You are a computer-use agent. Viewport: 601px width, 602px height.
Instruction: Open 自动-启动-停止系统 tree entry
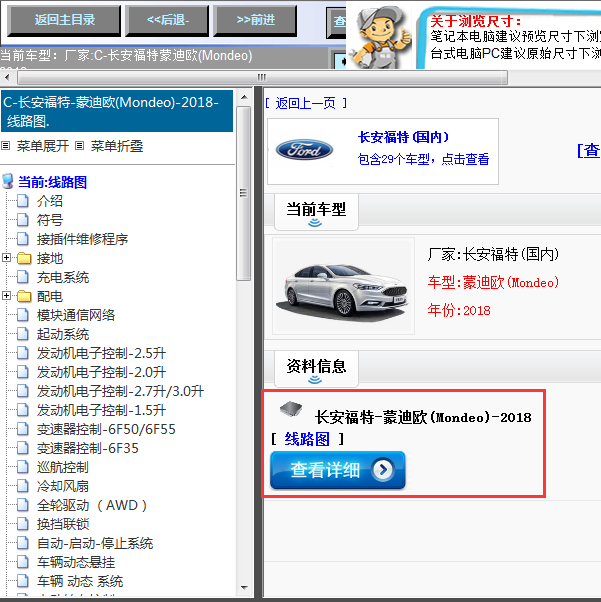coord(95,543)
